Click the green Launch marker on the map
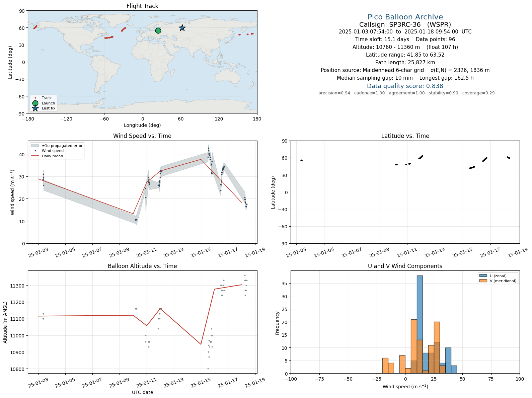 coord(158,30)
